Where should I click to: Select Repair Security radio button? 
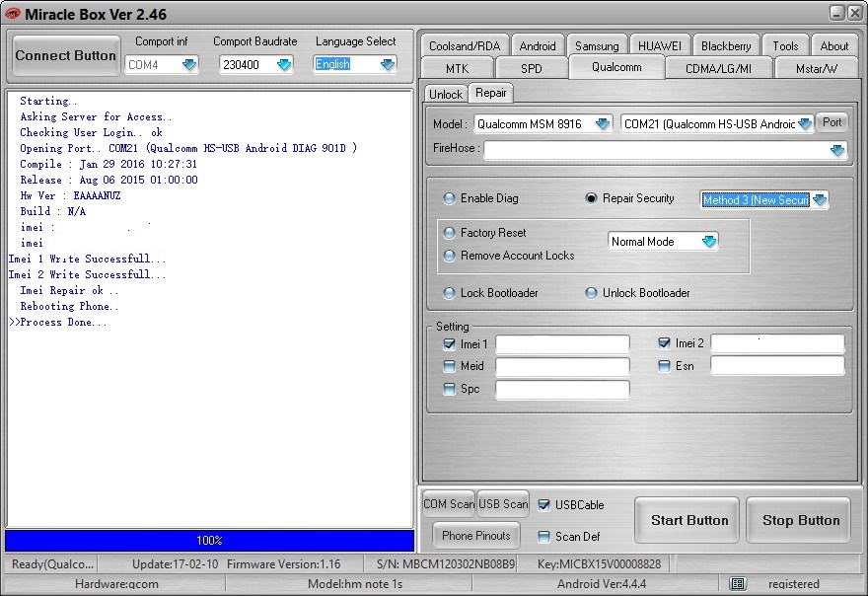[591, 198]
